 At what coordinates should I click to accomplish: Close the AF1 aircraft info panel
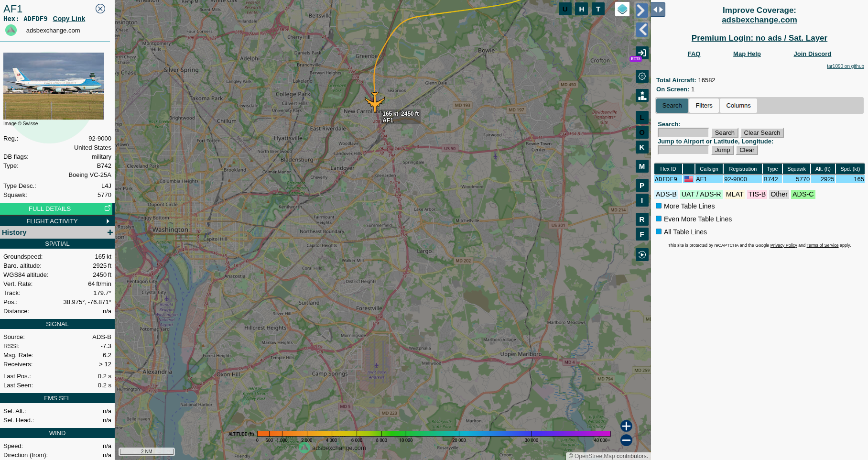(100, 9)
